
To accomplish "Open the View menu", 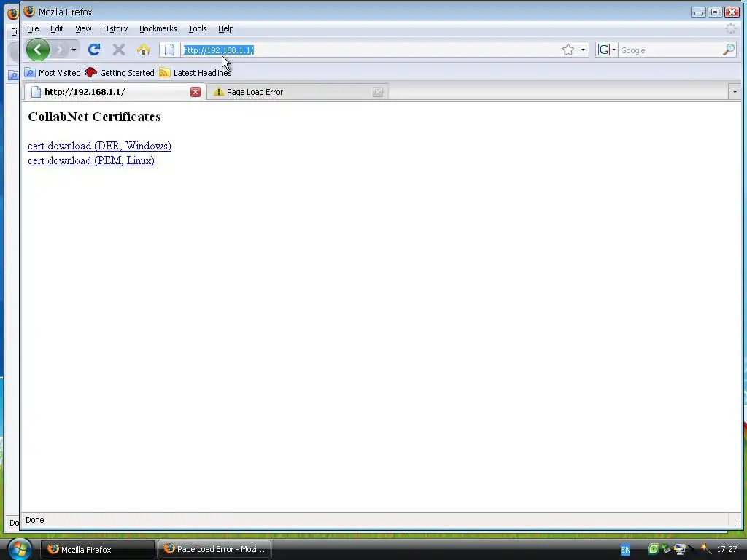I will 83,28.
